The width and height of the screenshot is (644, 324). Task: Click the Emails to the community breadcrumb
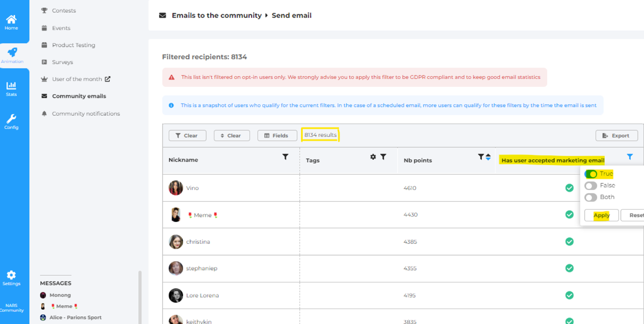[x=216, y=15]
